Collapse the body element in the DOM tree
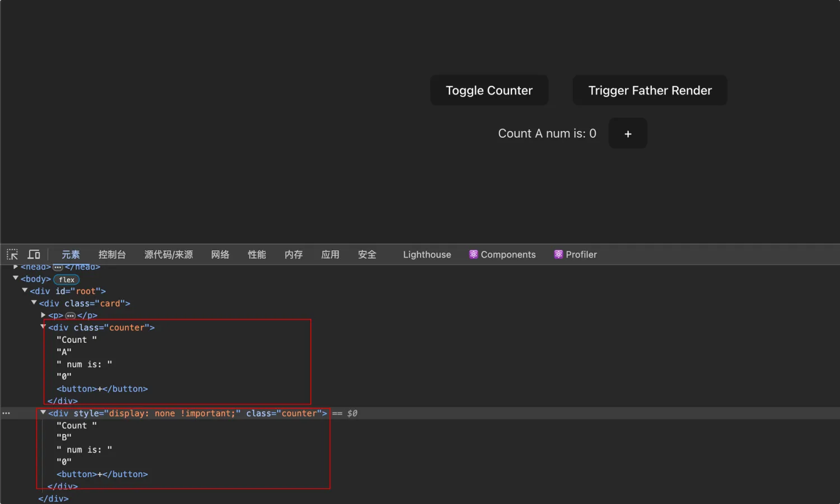This screenshot has width=840, height=504. [15, 278]
